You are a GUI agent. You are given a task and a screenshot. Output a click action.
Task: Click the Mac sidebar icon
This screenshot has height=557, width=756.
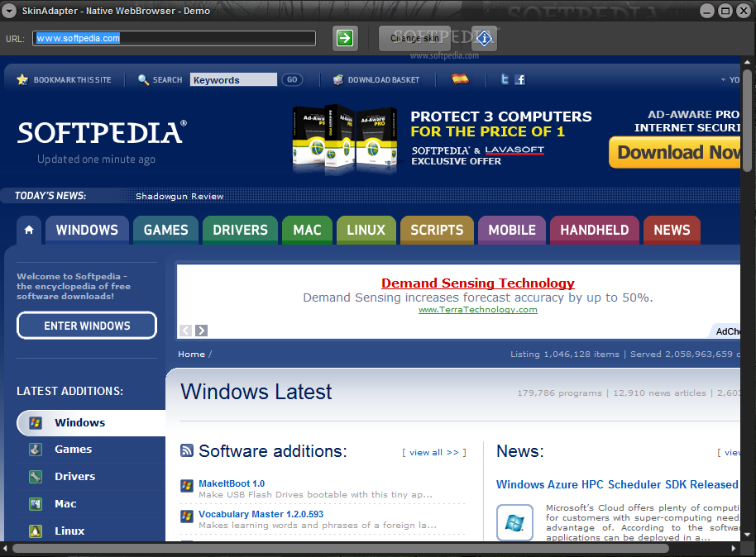(x=36, y=504)
